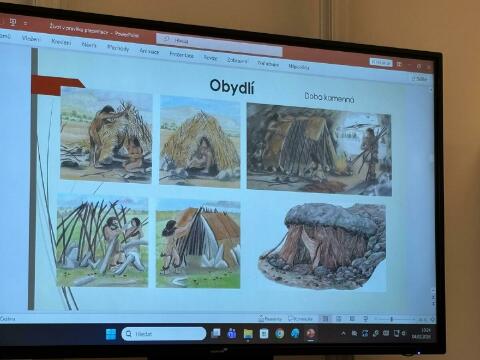Open Microsoft Edge from taskbar
480x360 pixels.
tap(295, 333)
